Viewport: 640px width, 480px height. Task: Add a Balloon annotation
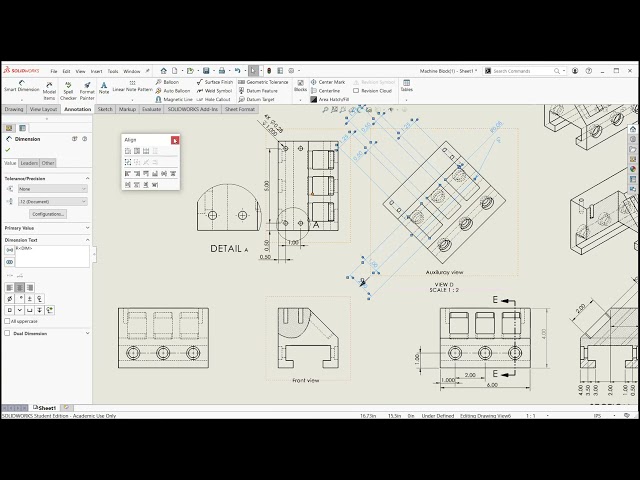coord(167,82)
